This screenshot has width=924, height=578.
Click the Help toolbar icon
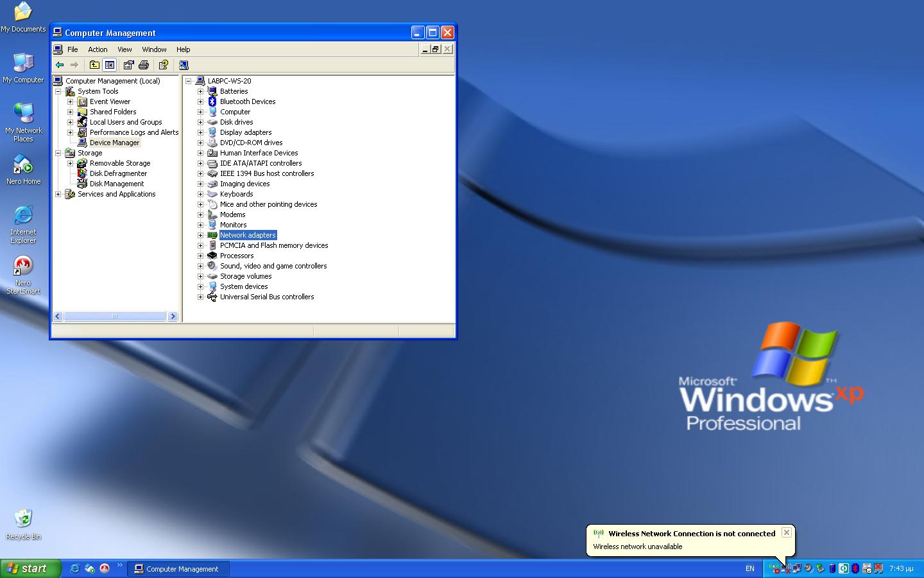(164, 65)
